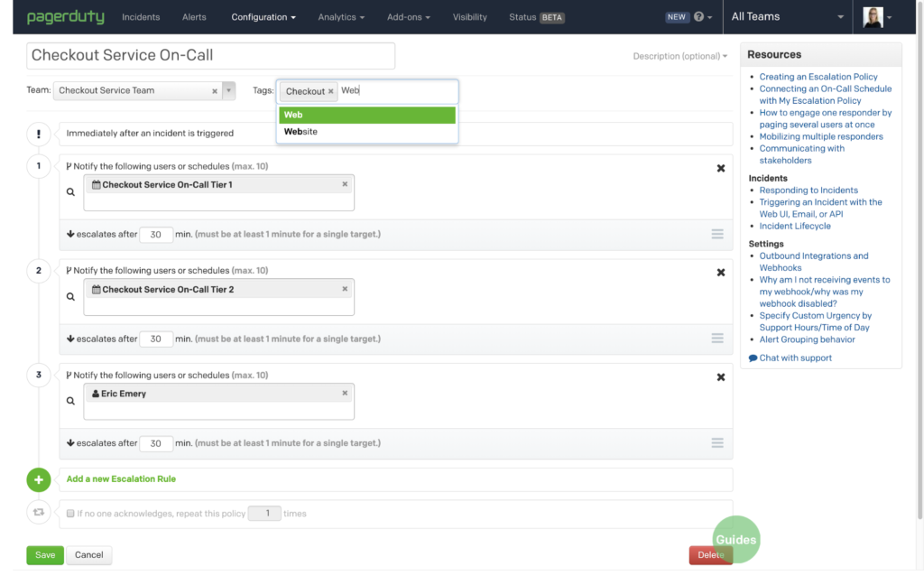924x585 pixels.
Task: Enable repeat policy if no one acknowledges
Action: point(70,514)
